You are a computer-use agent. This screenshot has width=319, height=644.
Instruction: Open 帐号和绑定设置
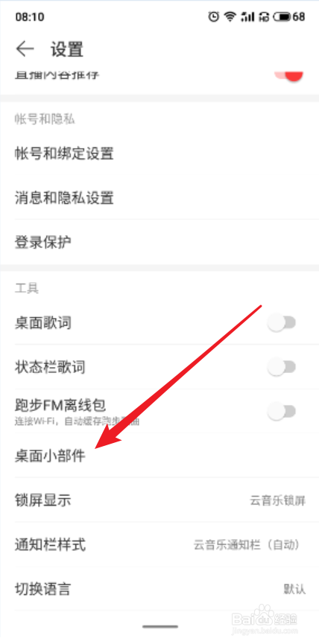click(x=159, y=153)
